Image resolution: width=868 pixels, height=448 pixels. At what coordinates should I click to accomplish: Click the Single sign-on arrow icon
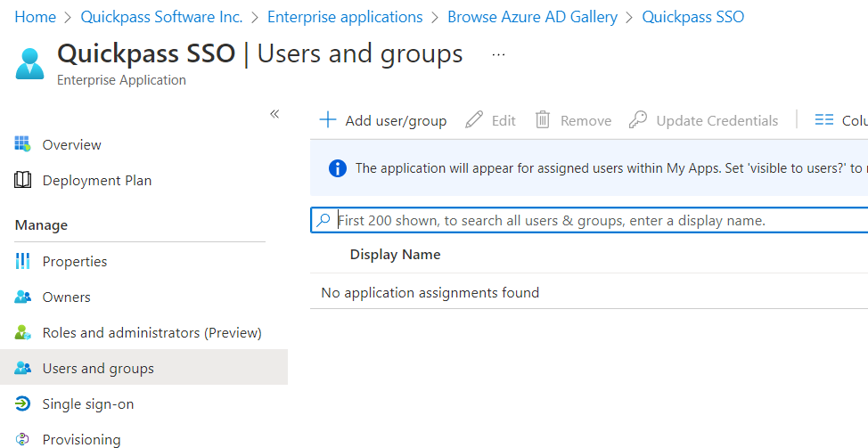click(22, 403)
